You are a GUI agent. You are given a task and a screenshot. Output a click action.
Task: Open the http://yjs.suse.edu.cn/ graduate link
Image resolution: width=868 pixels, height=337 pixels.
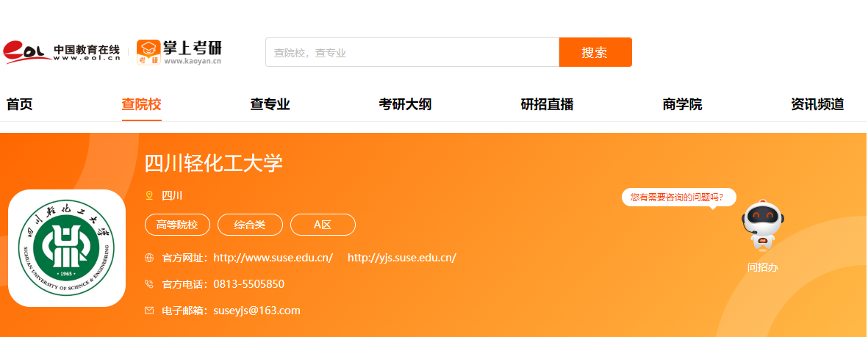point(401,258)
